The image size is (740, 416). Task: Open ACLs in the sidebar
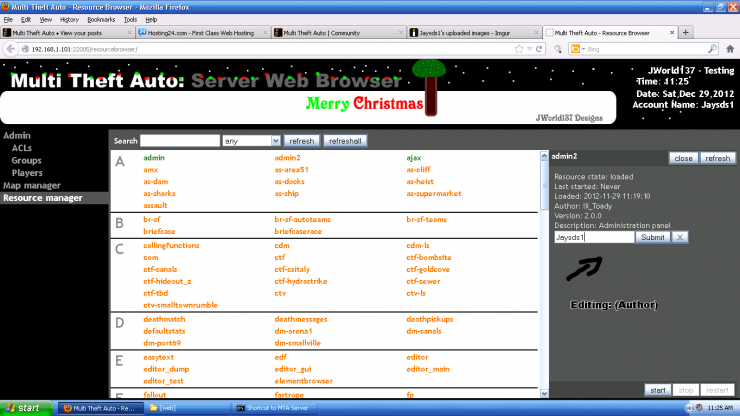(22, 148)
